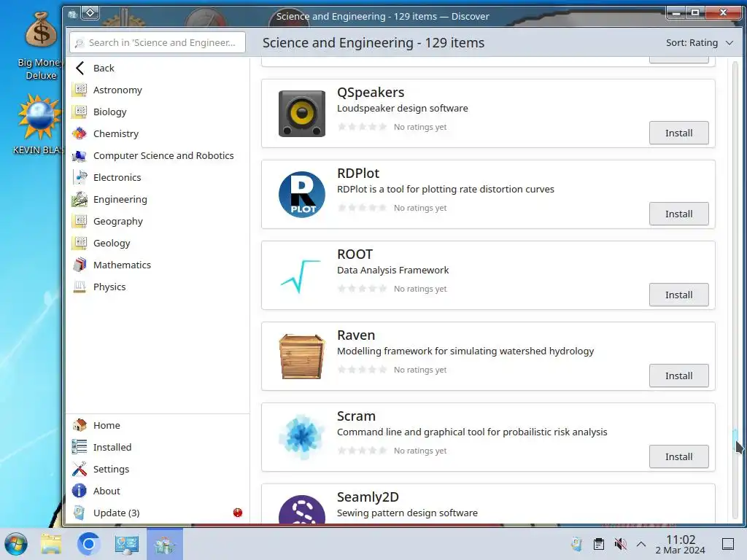The image size is (747, 560).
Task: Open the clipboard tray icon
Action: tap(599, 544)
